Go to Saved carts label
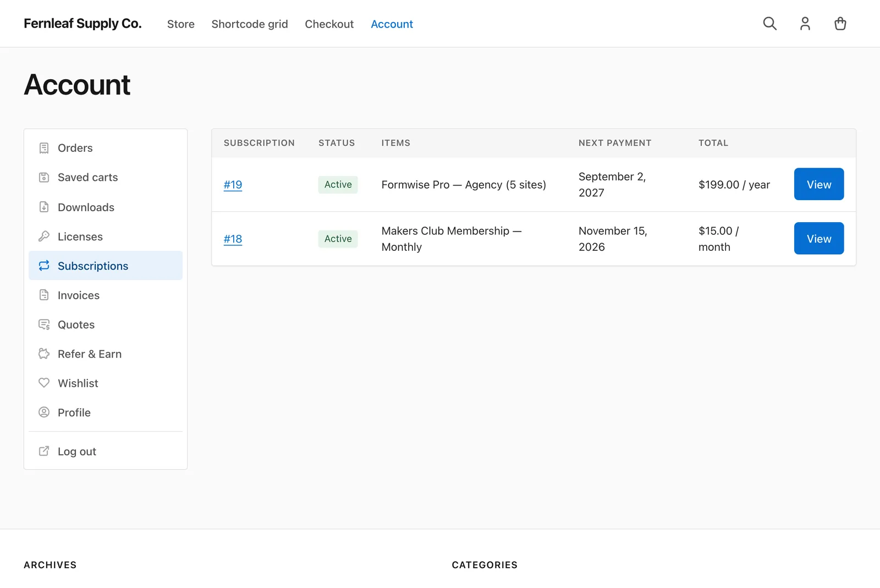 click(88, 177)
